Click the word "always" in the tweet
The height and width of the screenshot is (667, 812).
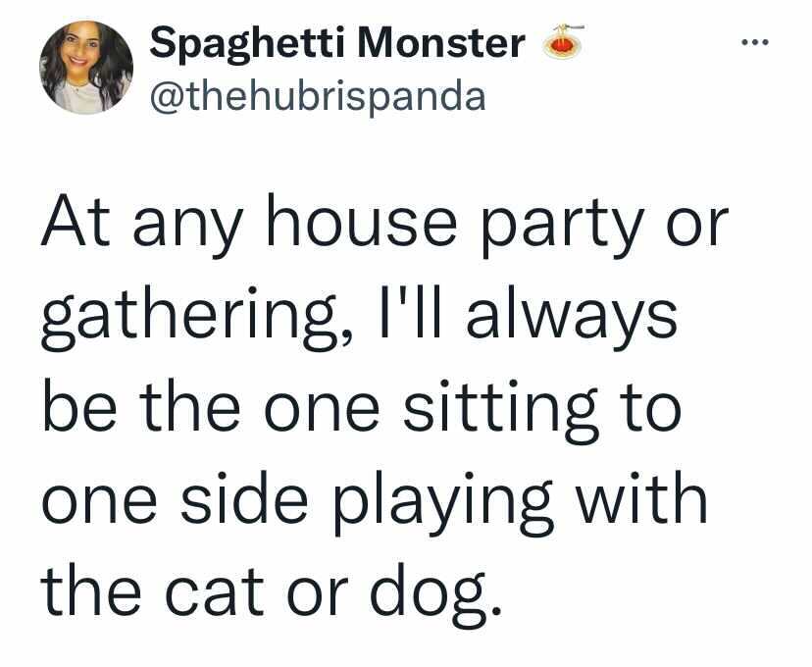tap(572, 317)
